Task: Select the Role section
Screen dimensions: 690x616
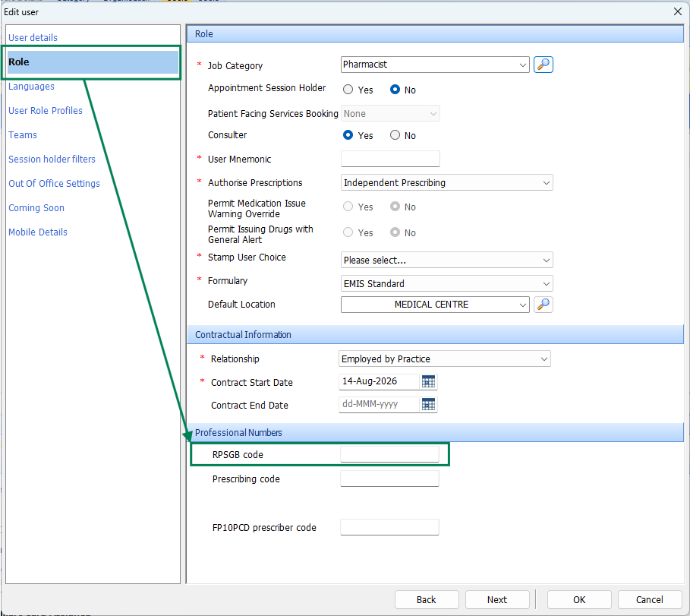Action: 93,62
